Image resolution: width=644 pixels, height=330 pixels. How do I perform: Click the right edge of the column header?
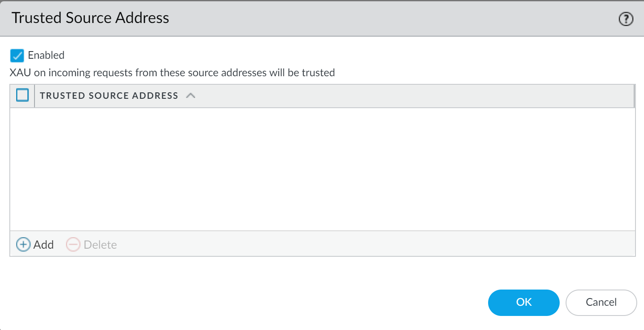pyautogui.click(x=634, y=96)
